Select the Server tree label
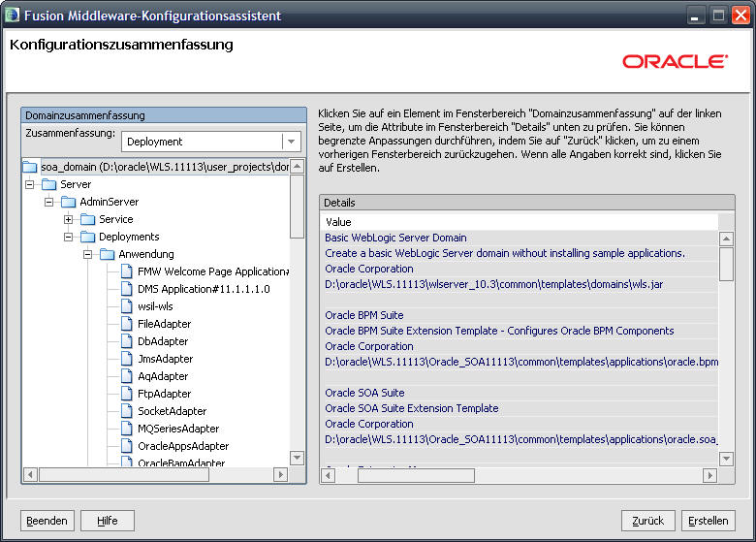 coord(76,184)
